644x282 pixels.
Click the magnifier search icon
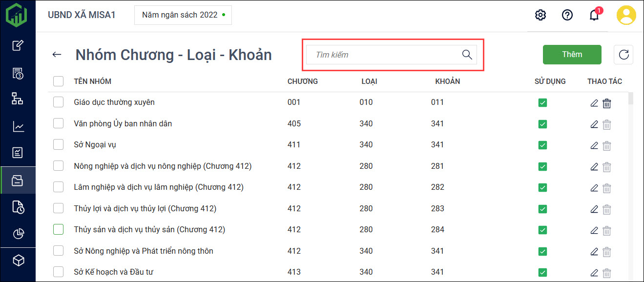467,55
